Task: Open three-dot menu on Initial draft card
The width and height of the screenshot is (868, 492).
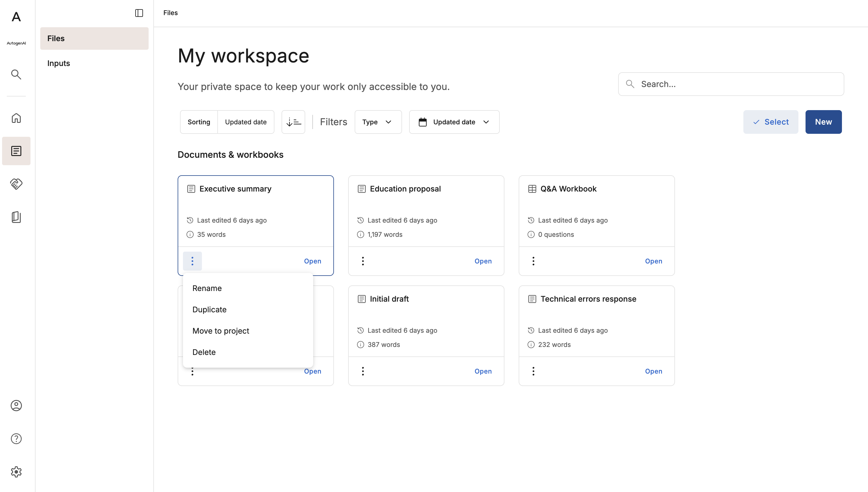Action: pyautogui.click(x=363, y=371)
